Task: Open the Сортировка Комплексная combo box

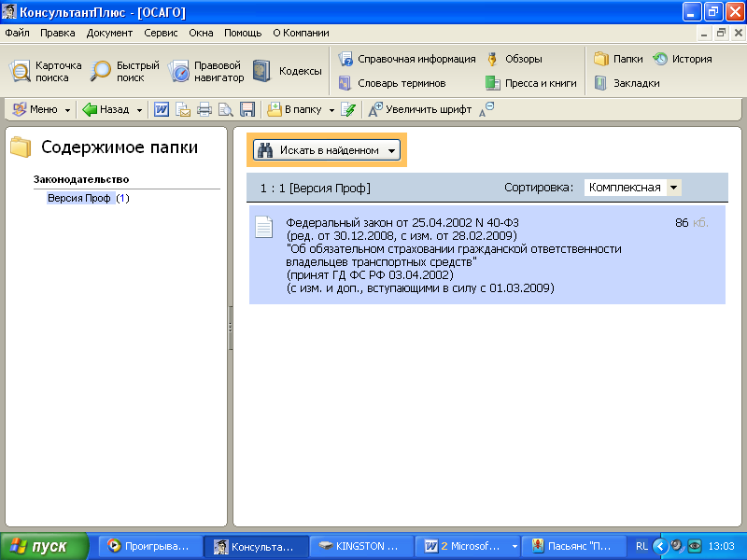Action: pyautogui.click(x=632, y=188)
